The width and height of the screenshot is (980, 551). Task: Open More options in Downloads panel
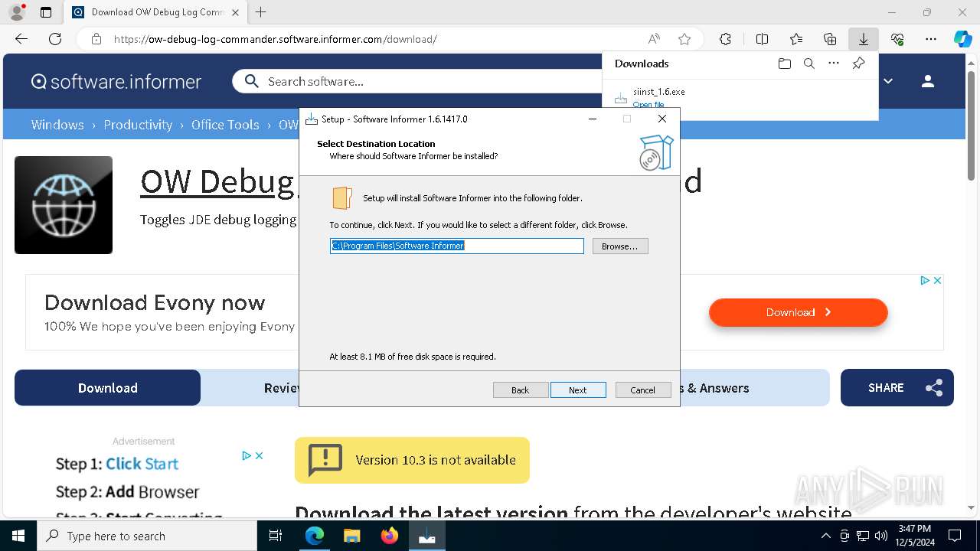tap(834, 64)
